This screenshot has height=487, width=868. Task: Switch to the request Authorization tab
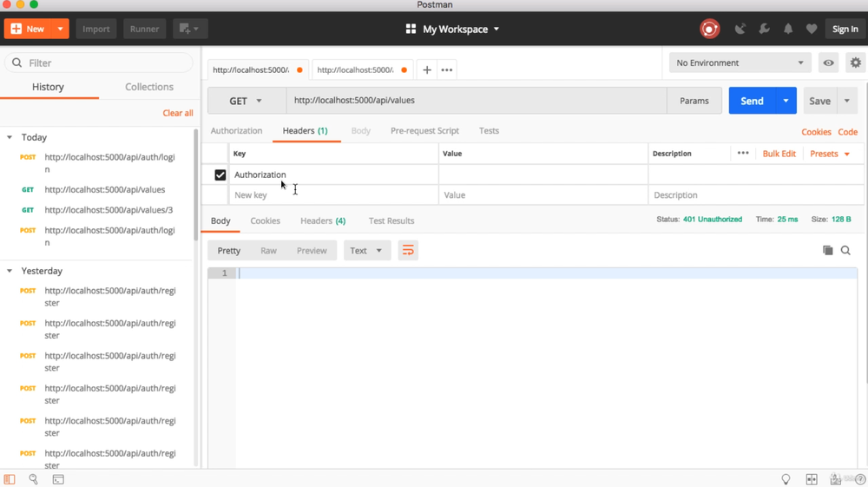tap(236, 130)
